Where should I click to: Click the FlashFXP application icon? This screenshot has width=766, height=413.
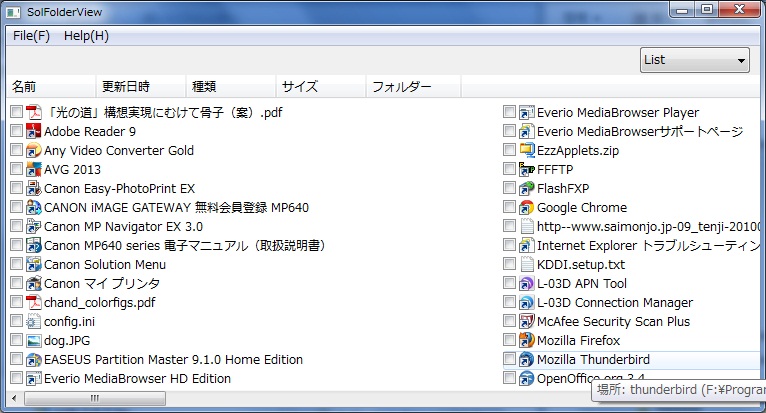[527, 188]
